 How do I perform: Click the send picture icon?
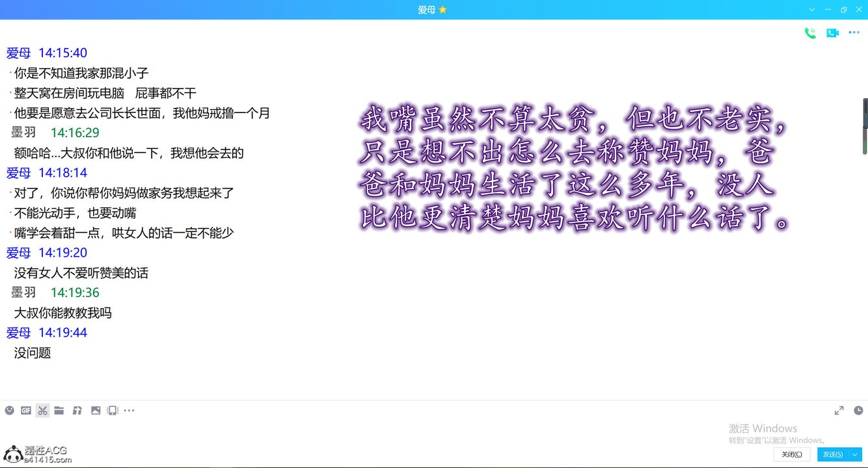pos(96,410)
